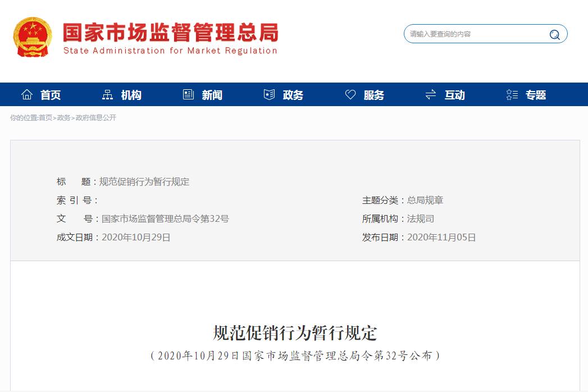Click the 政务 breadcrumb link
Screen dimensions: 588x392
coord(64,118)
